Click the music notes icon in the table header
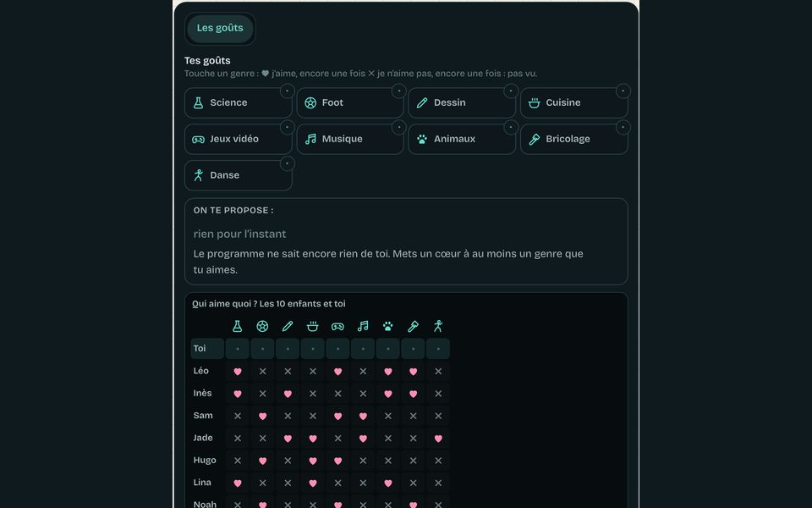Screen dimensions: 812x508 [x=363, y=326]
